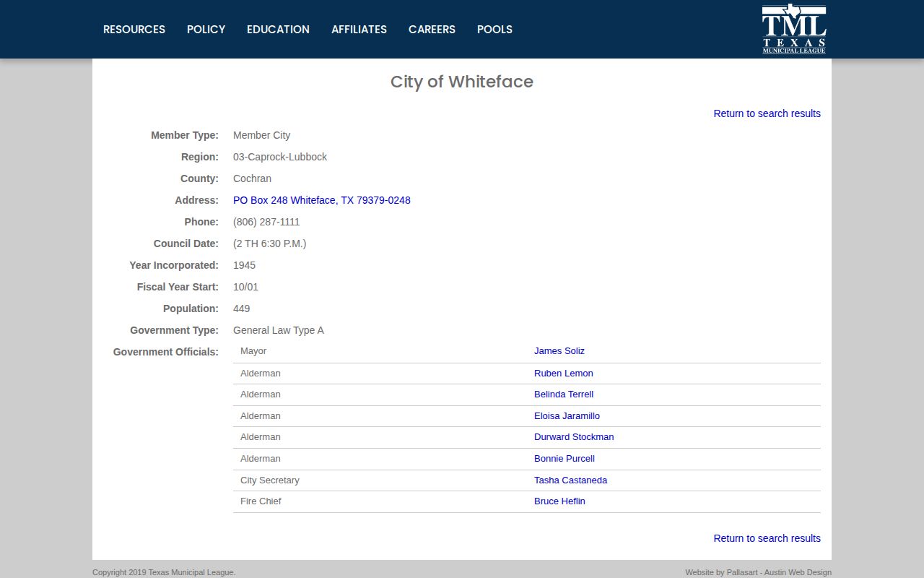Open the Resources menu
Viewport: 924px width, 578px height.
pos(134,30)
